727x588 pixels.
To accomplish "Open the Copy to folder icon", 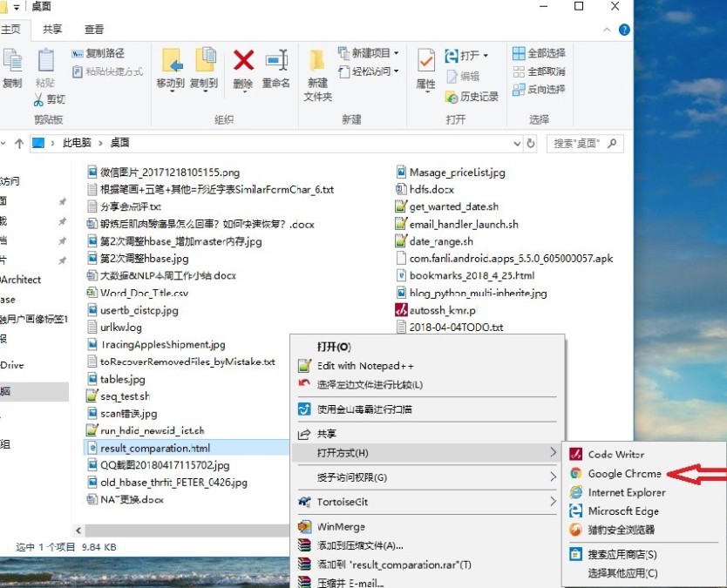I will [x=205, y=59].
